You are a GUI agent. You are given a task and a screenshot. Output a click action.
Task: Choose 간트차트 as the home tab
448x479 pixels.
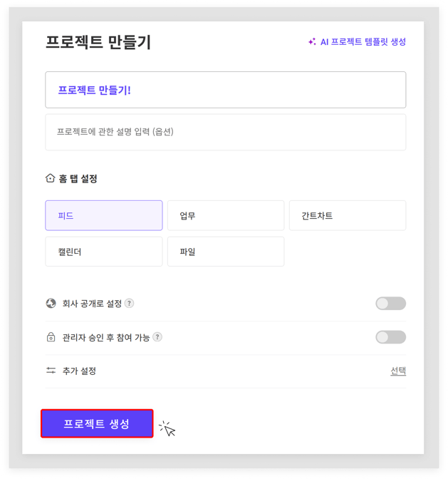[x=348, y=215]
